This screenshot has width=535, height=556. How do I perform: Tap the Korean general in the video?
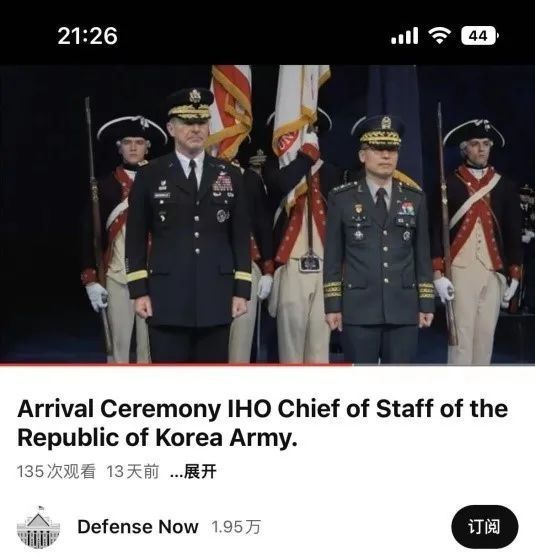379,241
